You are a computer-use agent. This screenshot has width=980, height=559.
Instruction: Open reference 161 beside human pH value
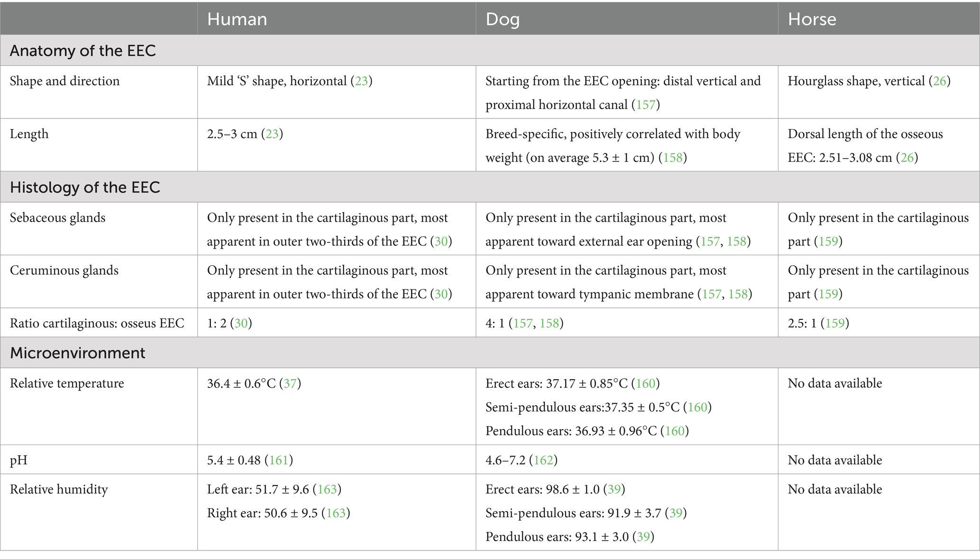coord(279,460)
